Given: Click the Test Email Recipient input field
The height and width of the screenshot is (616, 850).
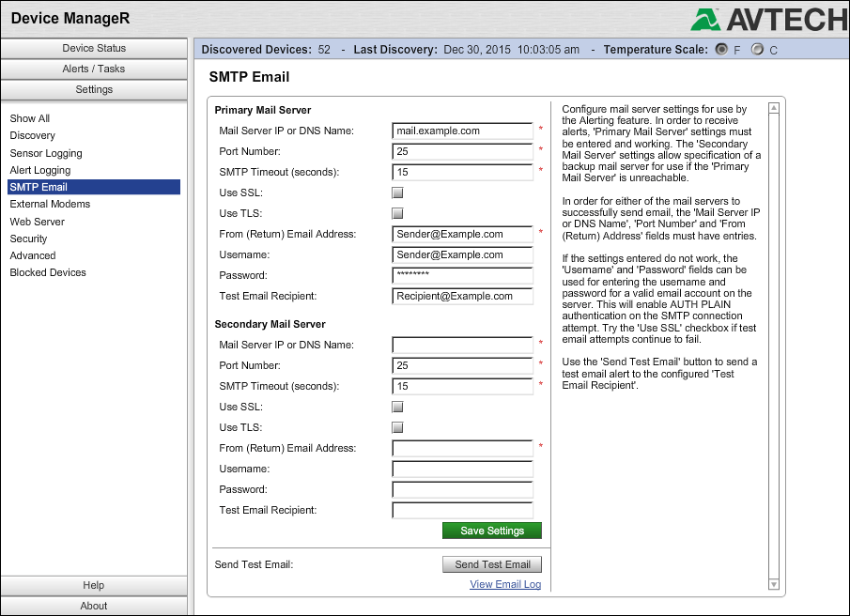Looking at the screenshot, I should point(461,296).
